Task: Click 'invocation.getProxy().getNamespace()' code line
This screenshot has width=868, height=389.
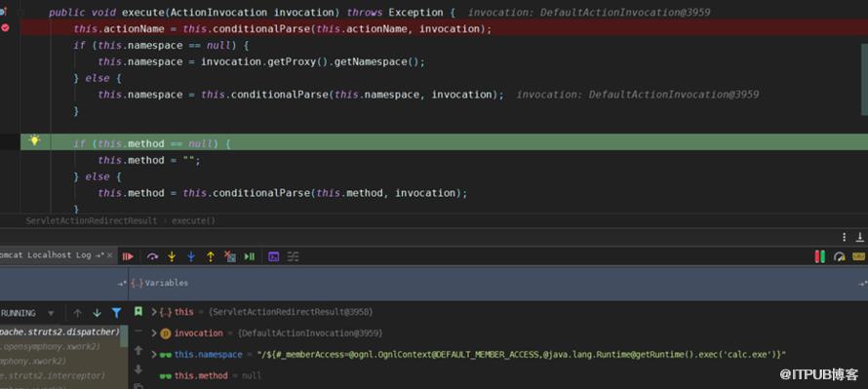Action: 313,62
